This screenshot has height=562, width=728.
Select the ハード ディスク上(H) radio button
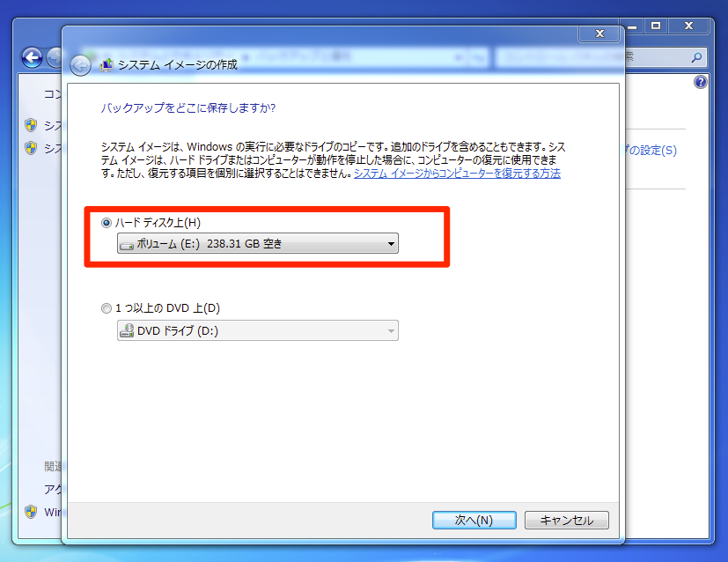tap(107, 223)
